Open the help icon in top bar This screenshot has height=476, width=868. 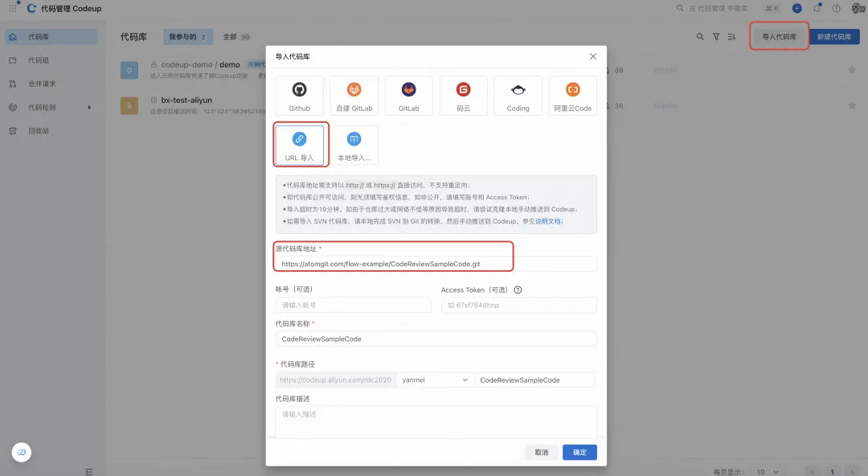[837, 8]
